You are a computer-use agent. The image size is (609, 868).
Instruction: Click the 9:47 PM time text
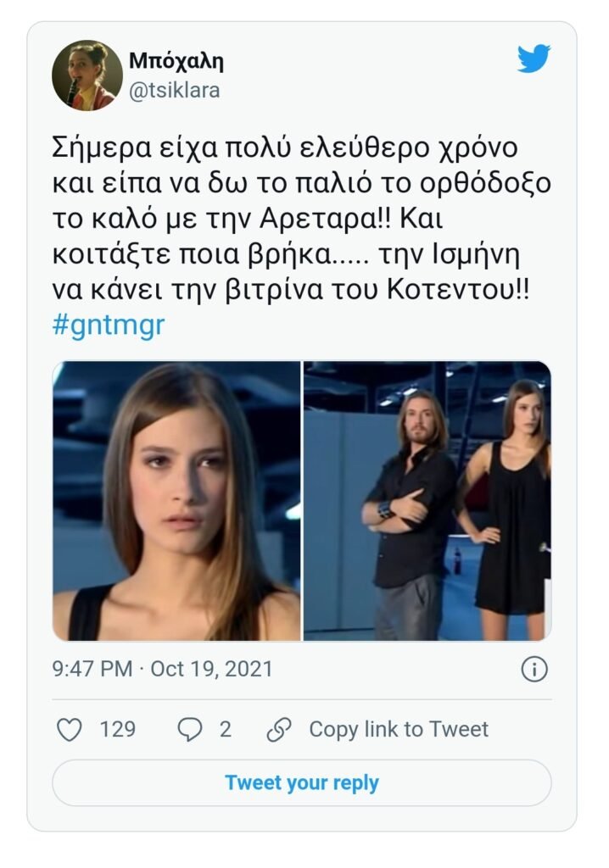92,669
